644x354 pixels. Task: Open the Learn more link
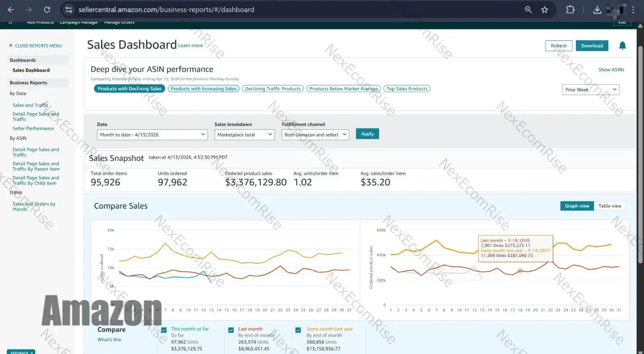tap(190, 46)
